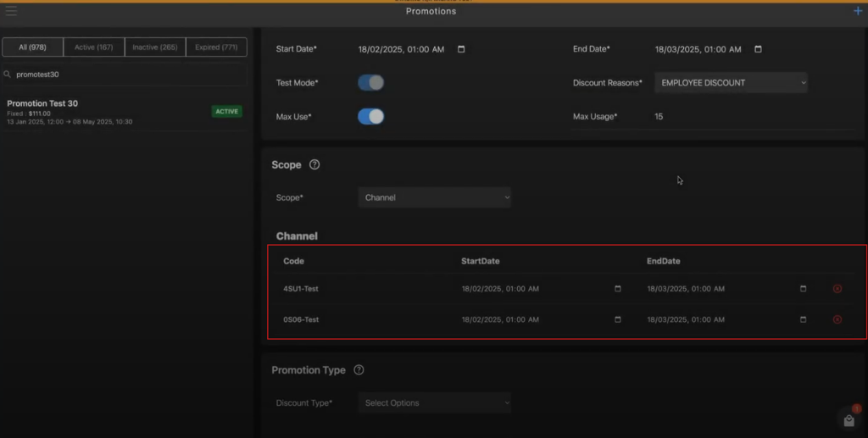Image resolution: width=868 pixels, height=438 pixels.
Task: Click the 0S06-Test code cell
Action: pyautogui.click(x=301, y=319)
